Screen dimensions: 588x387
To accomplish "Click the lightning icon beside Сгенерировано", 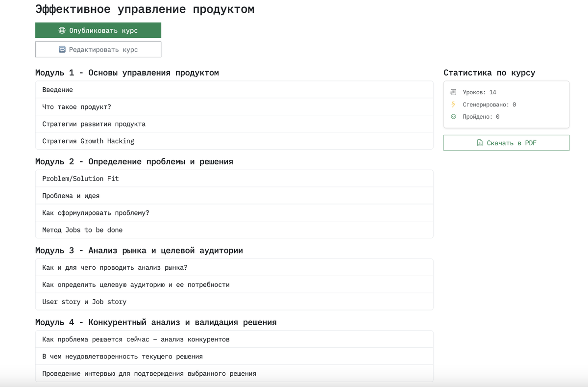I will [453, 104].
